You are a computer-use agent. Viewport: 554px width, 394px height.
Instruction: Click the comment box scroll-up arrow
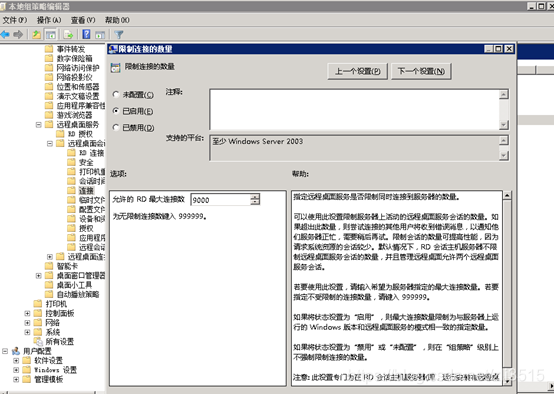point(504,94)
